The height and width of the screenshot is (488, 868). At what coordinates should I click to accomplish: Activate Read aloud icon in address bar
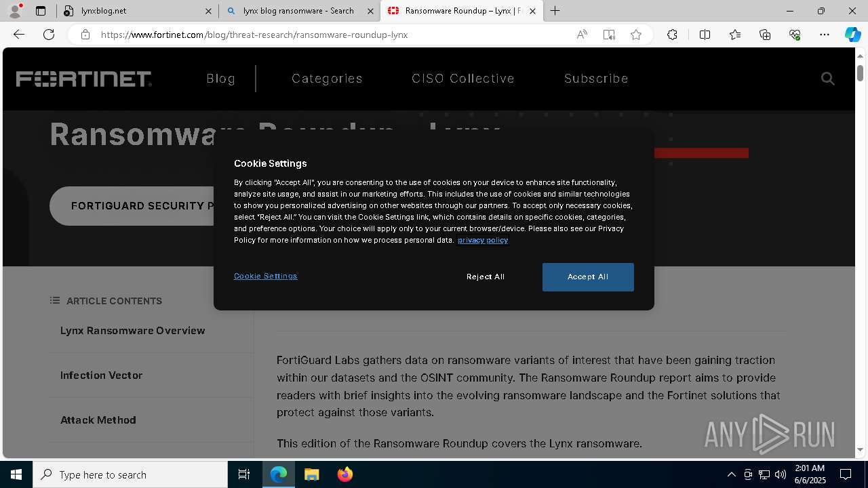coord(582,35)
